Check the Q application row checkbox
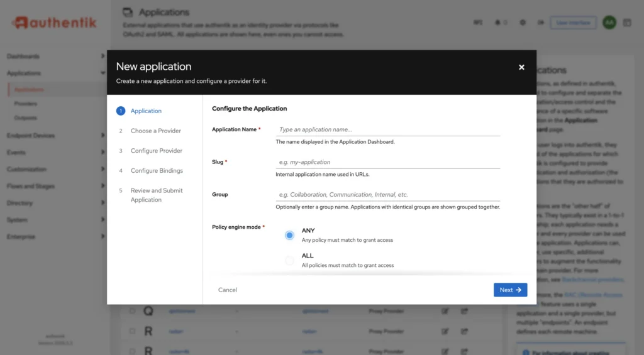Screen dimensions: 644x355 coord(132,311)
